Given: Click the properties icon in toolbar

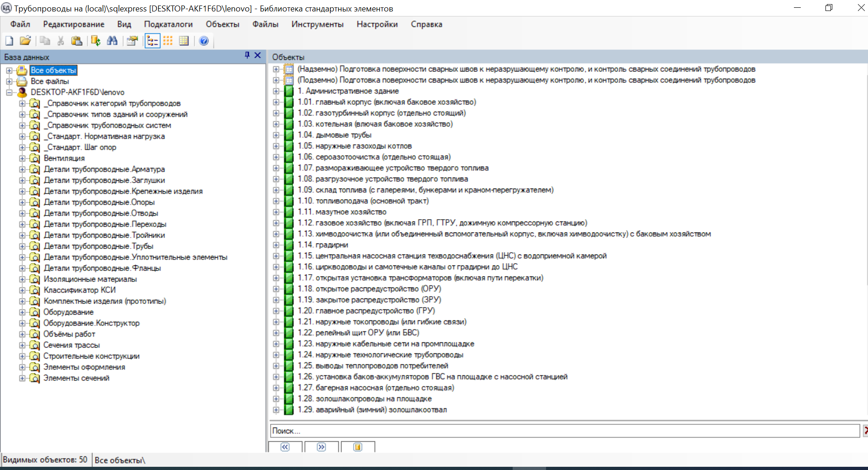Looking at the screenshot, I should pos(132,41).
